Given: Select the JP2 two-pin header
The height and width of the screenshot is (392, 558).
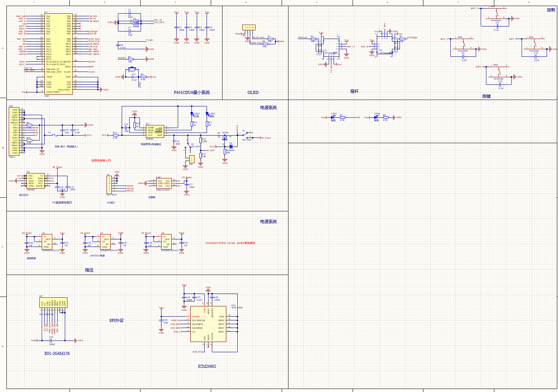Looking at the screenshot, I should (x=191, y=159).
